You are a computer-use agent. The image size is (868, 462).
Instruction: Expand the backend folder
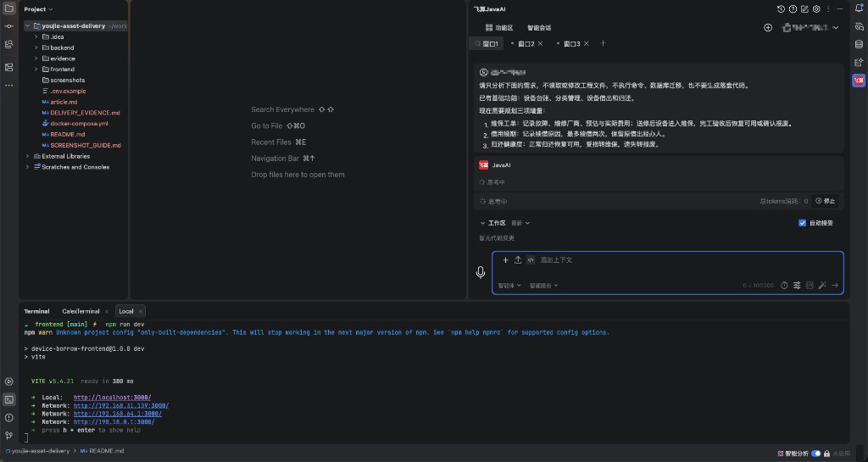36,47
